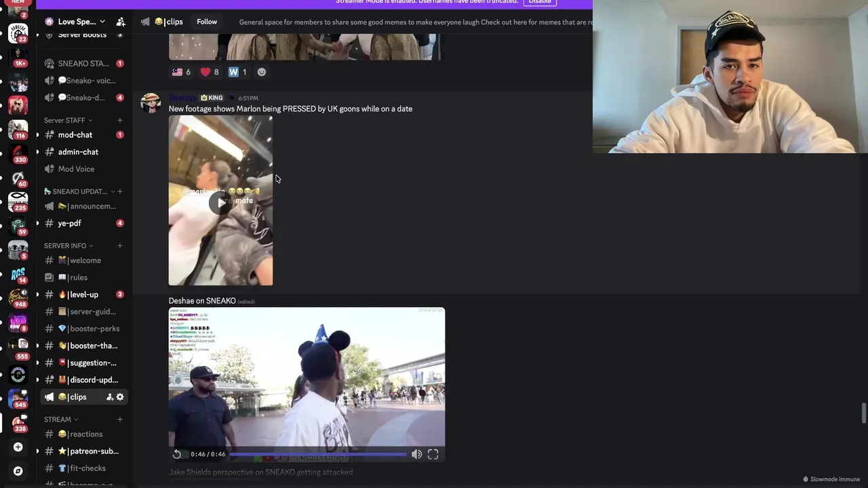Viewport: 868px width, 488px height.
Task: Open the booster-perks channel
Action: [84, 329]
